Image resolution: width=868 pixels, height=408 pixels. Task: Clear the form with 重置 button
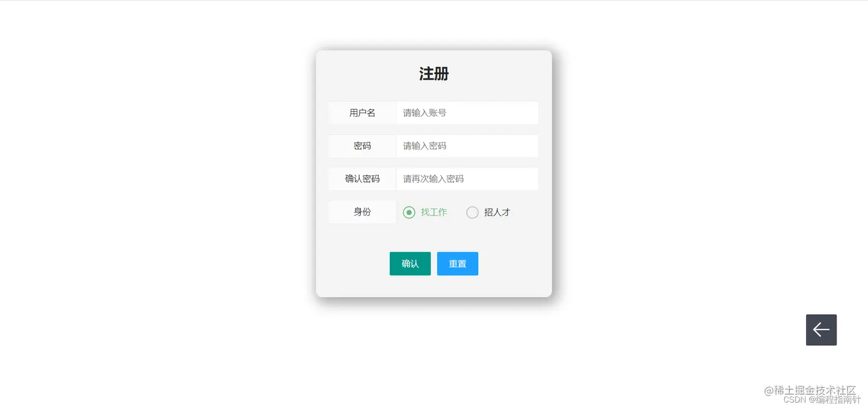(x=458, y=264)
